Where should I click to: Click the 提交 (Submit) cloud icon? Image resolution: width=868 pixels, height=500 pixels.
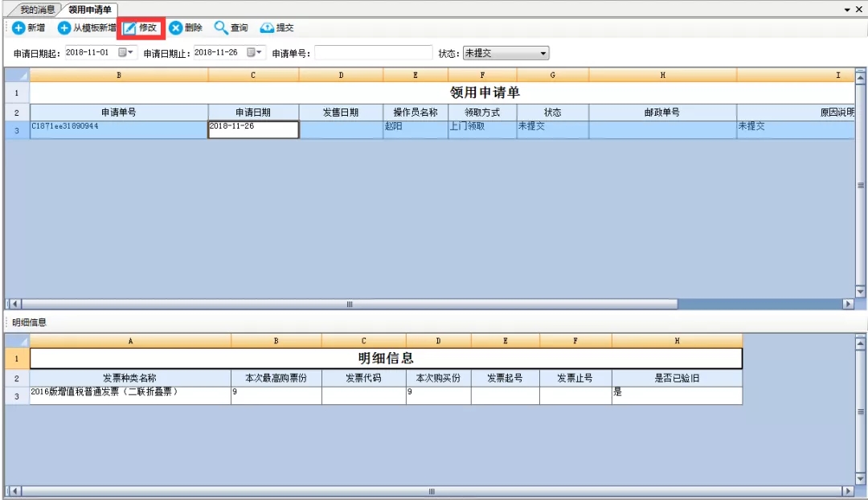267,28
